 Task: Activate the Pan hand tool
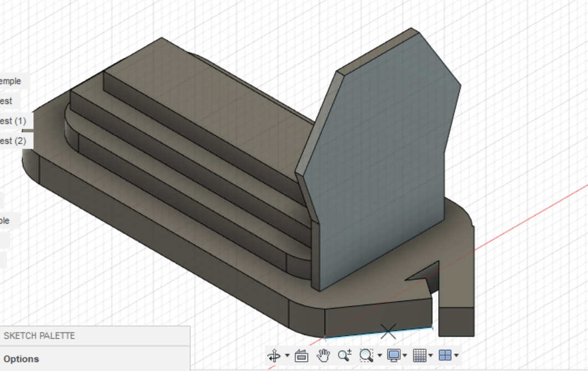tap(323, 355)
